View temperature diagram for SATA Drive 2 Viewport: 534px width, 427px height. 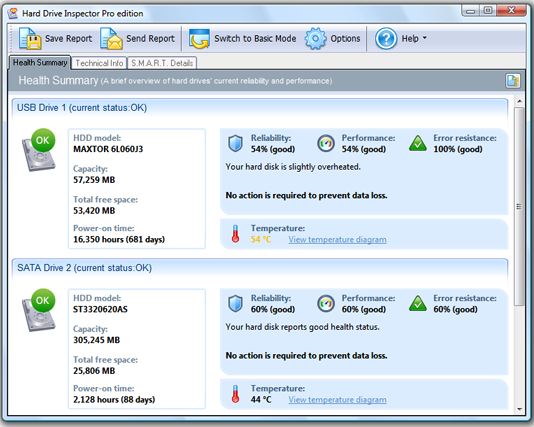pos(337,400)
